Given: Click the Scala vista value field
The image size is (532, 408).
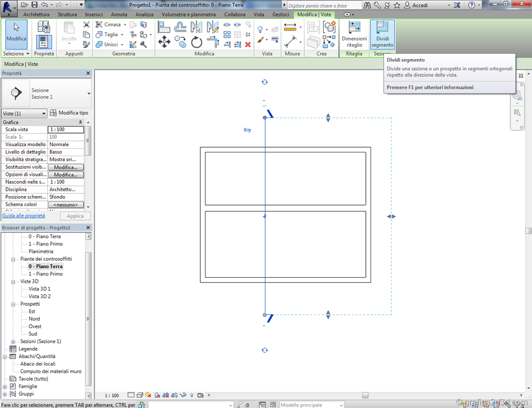Looking at the screenshot, I should point(66,130).
